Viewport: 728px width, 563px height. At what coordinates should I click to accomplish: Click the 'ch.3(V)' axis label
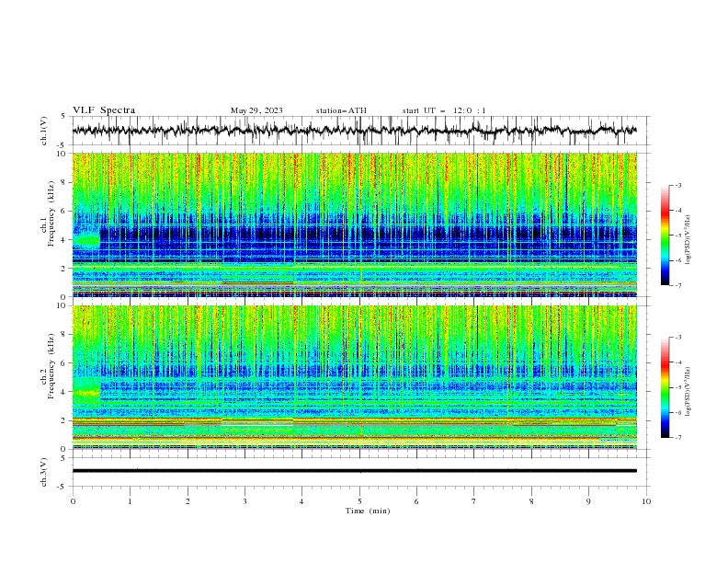pyautogui.click(x=44, y=472)
